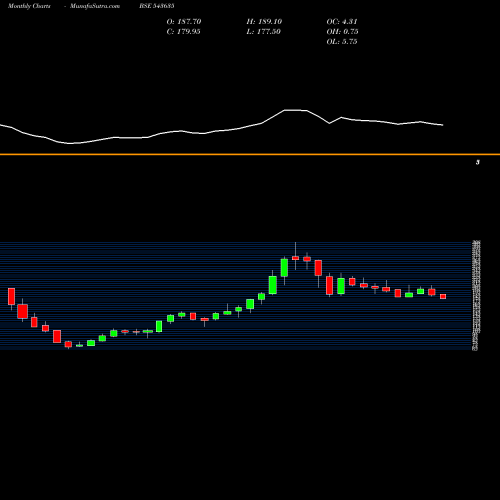Click the MunafaSutra.com label
Viewport: 500px width, 500px height.
click(x=95, y=6)
